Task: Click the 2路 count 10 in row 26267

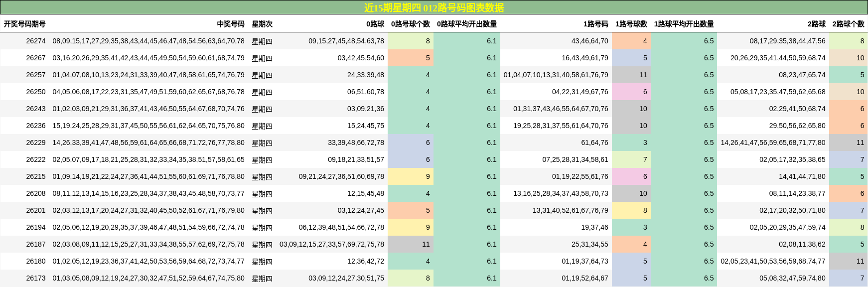Action: pyautogui.click(x=849, y=58)
